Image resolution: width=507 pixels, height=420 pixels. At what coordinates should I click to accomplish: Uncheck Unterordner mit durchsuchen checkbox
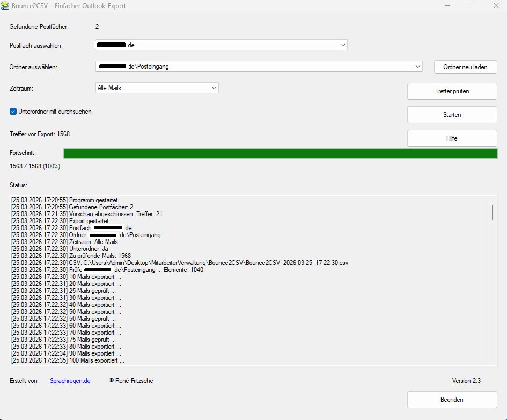click(13, 112)
